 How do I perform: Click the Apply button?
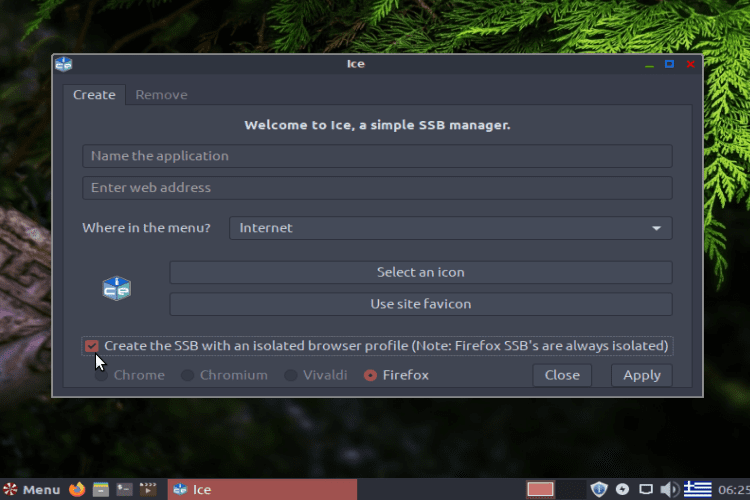tap(641, 375)
